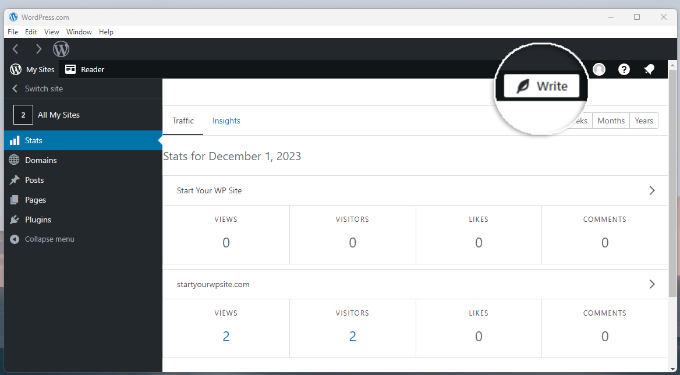Click the scrollbar up arrow
This screenshot has height=375, width=680.
(x=673, y=65)
